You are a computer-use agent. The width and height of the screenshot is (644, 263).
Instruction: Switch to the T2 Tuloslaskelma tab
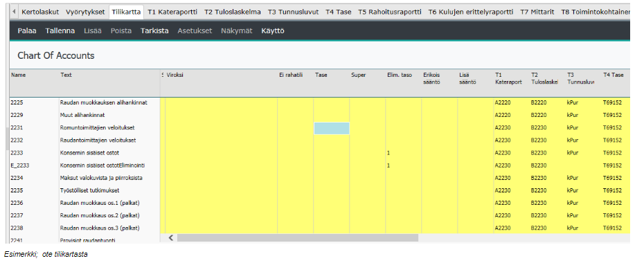click(x=233, y=12)
